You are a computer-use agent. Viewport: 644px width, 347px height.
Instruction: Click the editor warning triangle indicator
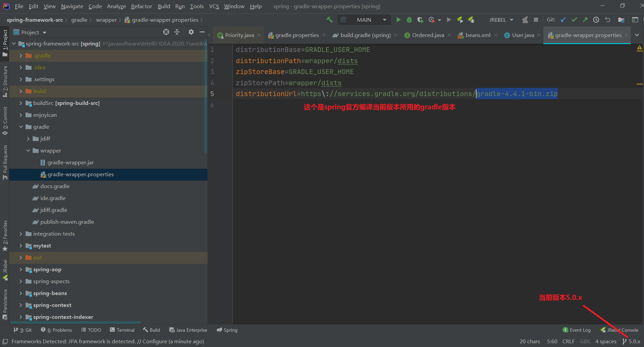point(640,48)
